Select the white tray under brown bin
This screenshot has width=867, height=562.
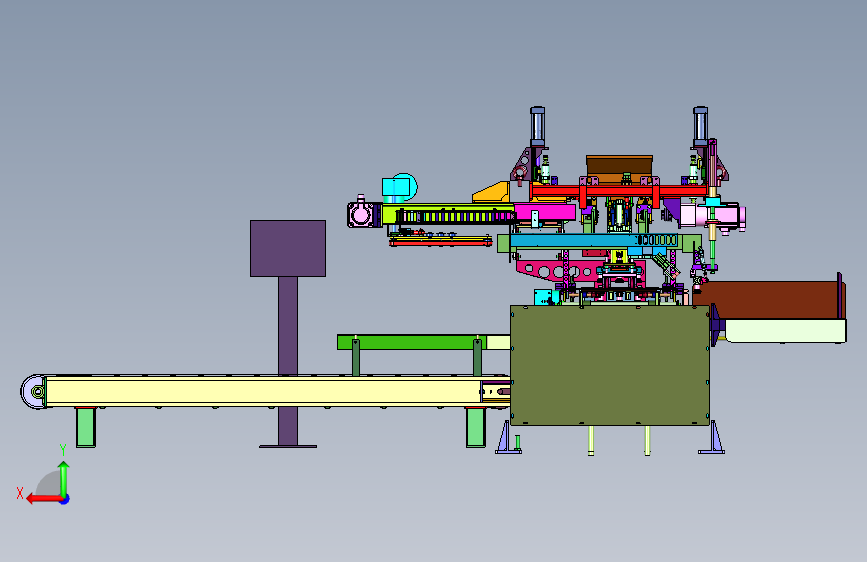[785, 331]
